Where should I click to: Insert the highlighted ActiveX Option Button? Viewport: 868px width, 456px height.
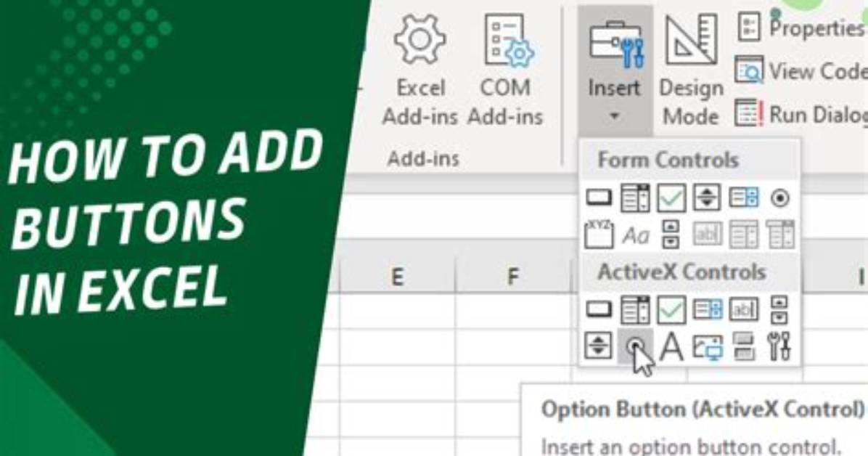(635, 346)
